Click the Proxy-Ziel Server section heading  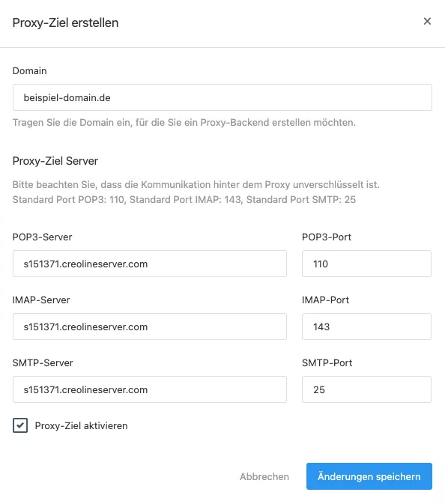point(55,161)
